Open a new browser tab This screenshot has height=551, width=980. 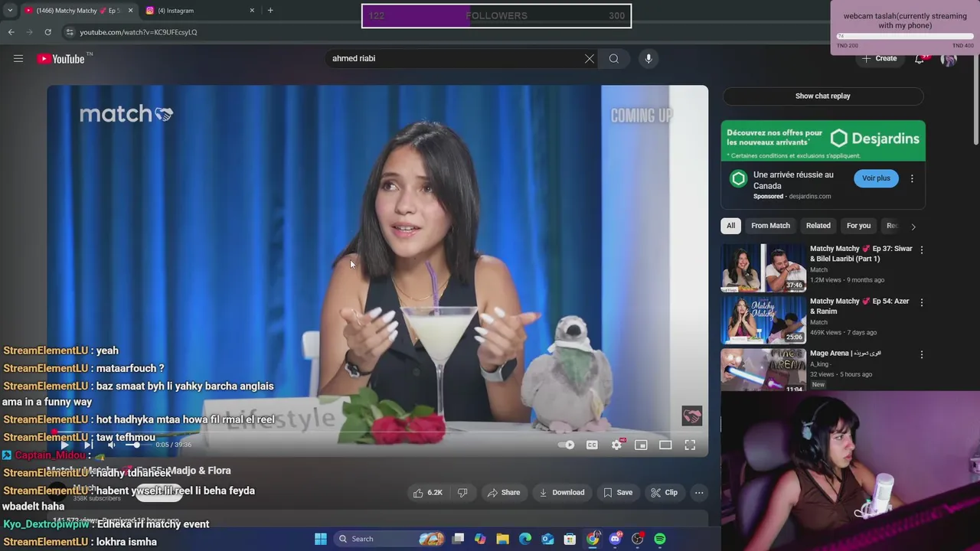270,11
